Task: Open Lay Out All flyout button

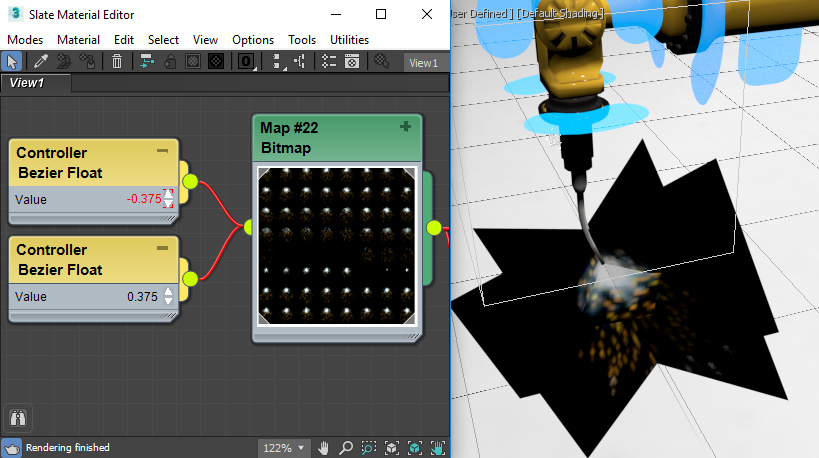Action: 278,62
